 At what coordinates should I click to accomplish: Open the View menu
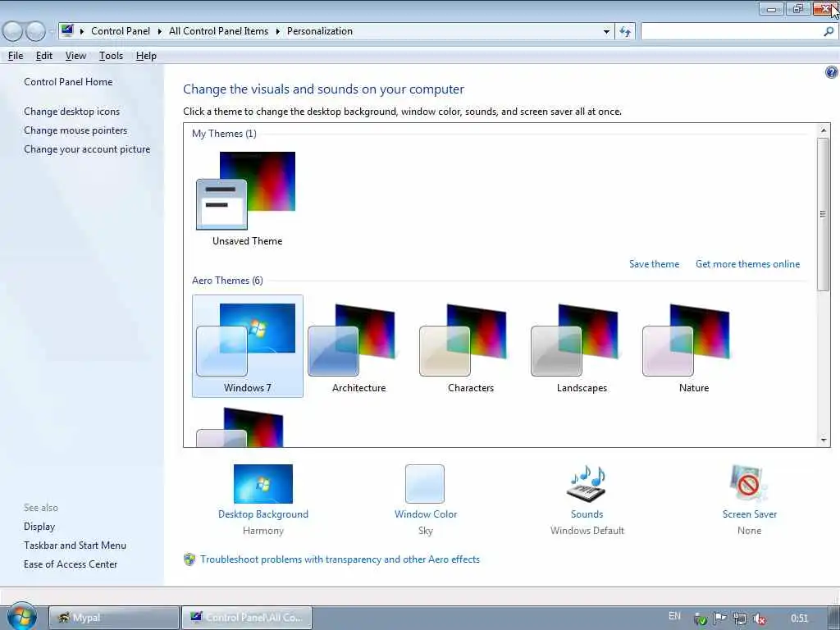point(75,56)
